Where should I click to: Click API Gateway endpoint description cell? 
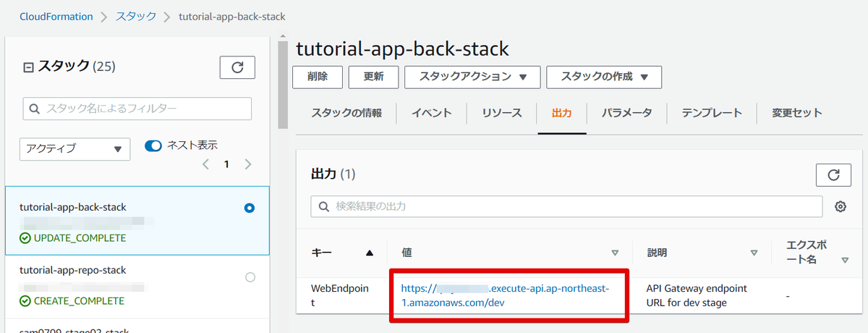click(x=697, y=295)
